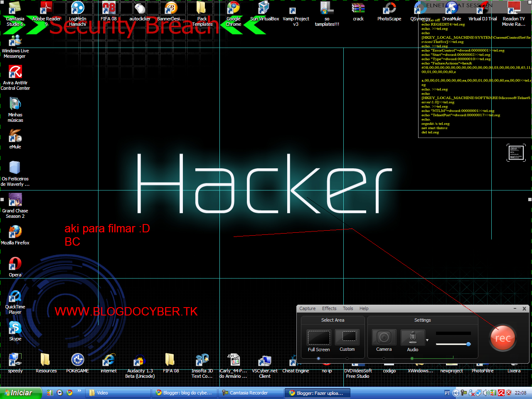532x399 pixels.
Task: Open Sun VirtualBox desktop icon
Action: pos(264,11)
